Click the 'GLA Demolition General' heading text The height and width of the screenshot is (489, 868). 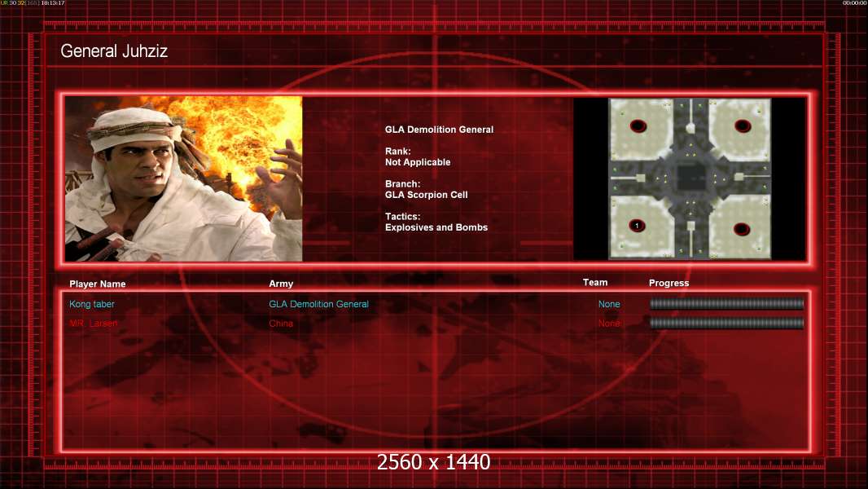[439, 130]
